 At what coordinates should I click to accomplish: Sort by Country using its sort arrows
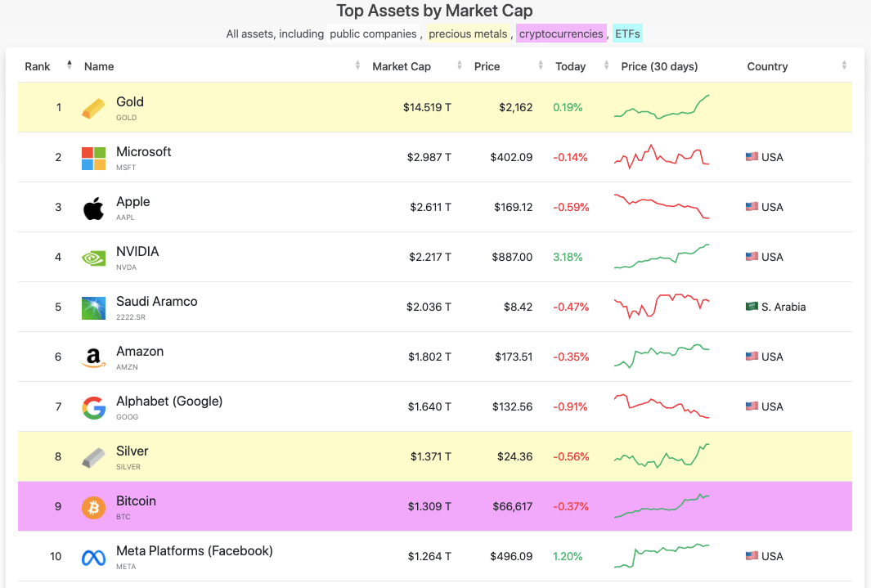tap(844, 65)
